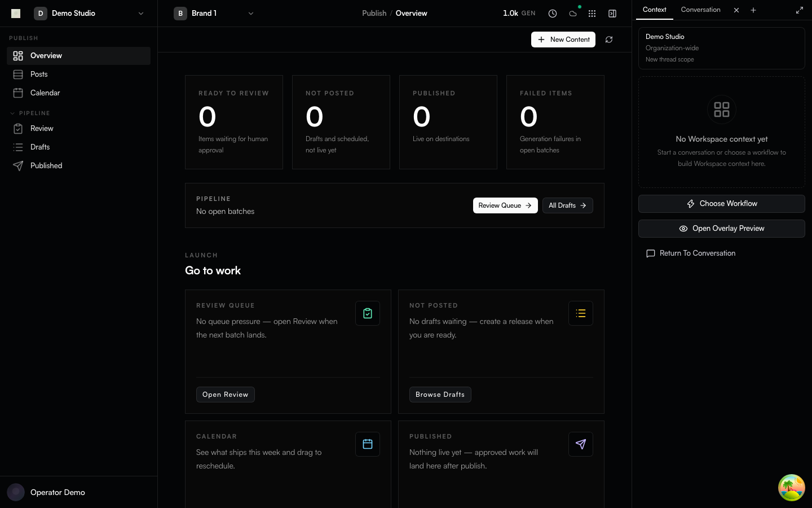
Task: Expand the context panel to fullscreen
Action: point(800,10)
